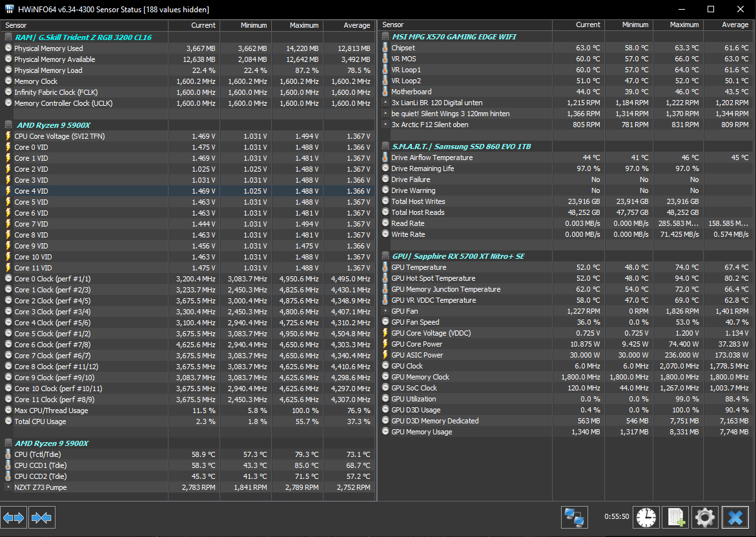
Task: Select the second AMD Ryzen 9 5900X header
Action: point(188,443)
